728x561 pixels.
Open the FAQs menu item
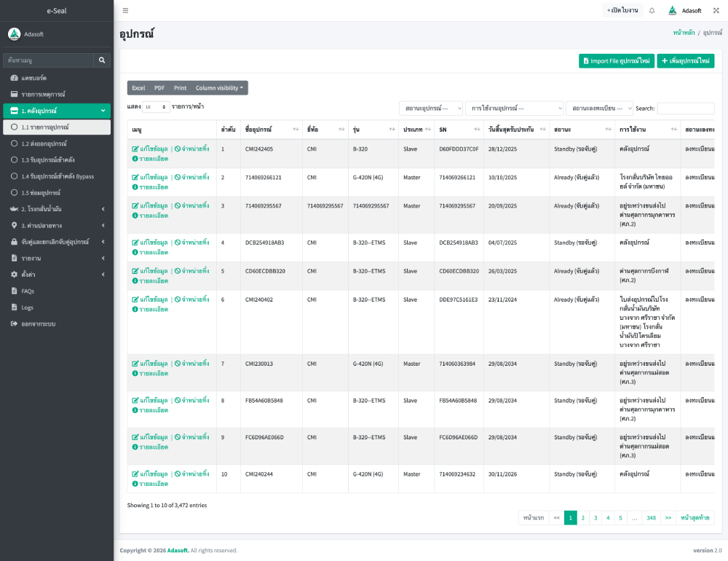28,291
